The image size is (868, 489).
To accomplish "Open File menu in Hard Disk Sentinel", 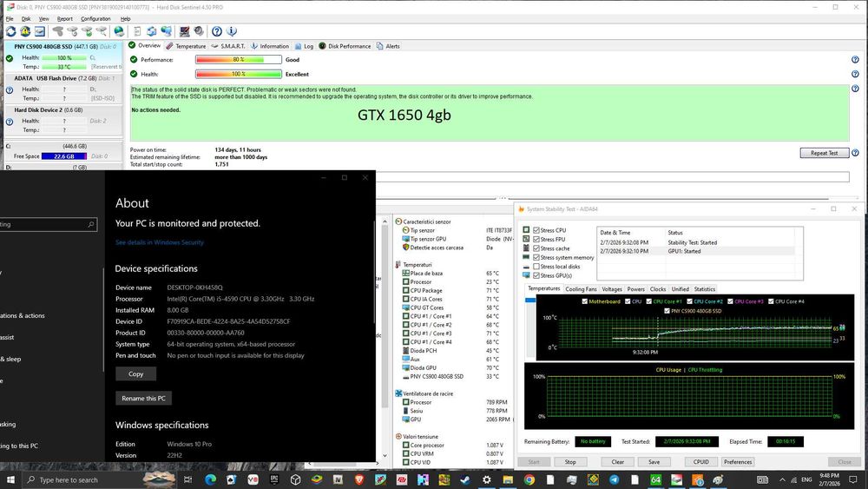I will tap(10, 19).
